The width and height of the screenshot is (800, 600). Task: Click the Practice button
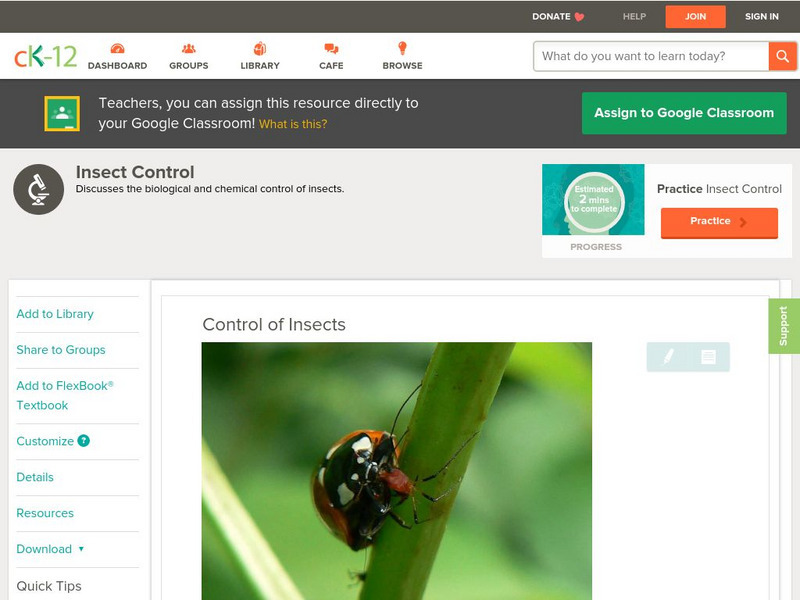point(719,221)
